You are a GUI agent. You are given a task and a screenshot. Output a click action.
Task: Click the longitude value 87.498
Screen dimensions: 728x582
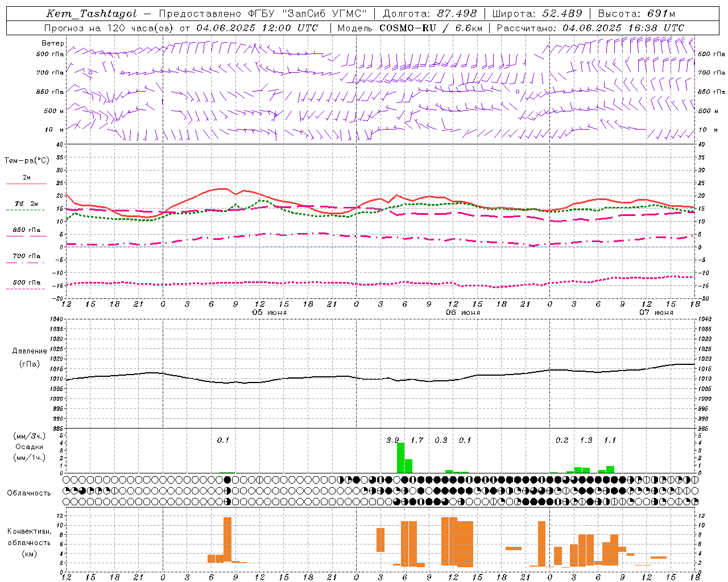[457, 14]
